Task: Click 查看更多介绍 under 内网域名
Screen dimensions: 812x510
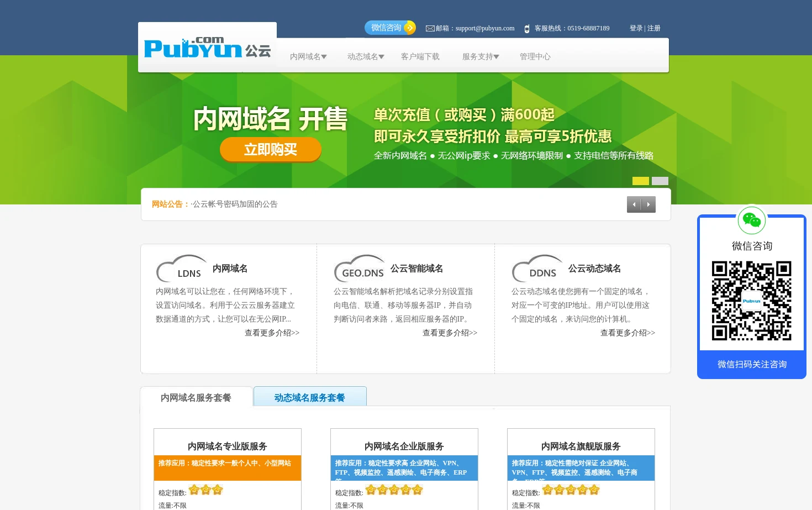Action: pyautogui.click(x=272, y=333)
